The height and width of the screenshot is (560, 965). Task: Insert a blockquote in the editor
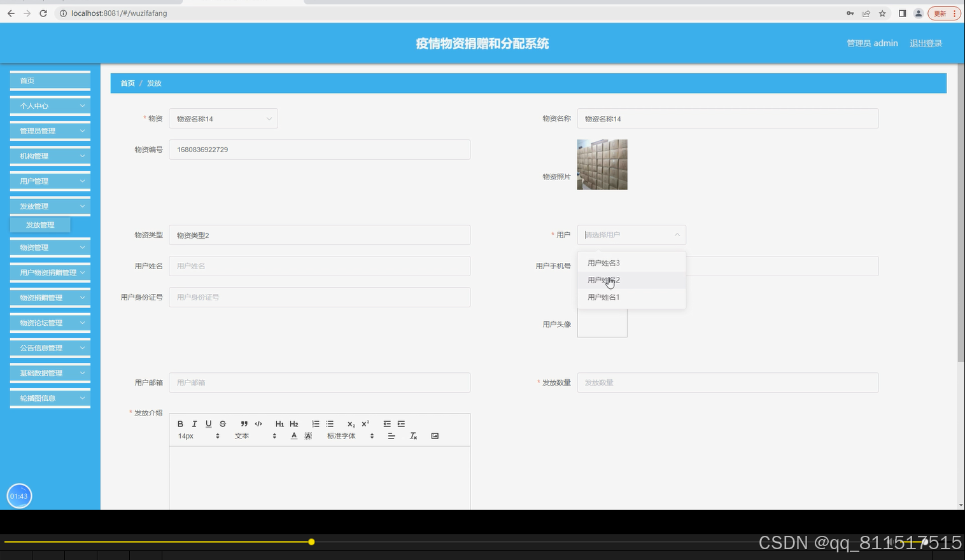[x=244, y=424]
